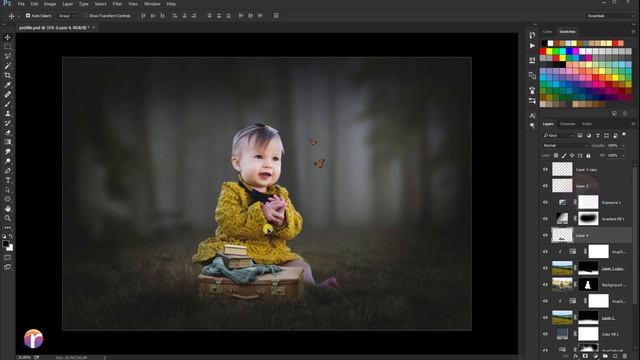Hide the Color Fill 1 layer
The height and width of the screenshot is (360, 640).
[x=545, y=334]
